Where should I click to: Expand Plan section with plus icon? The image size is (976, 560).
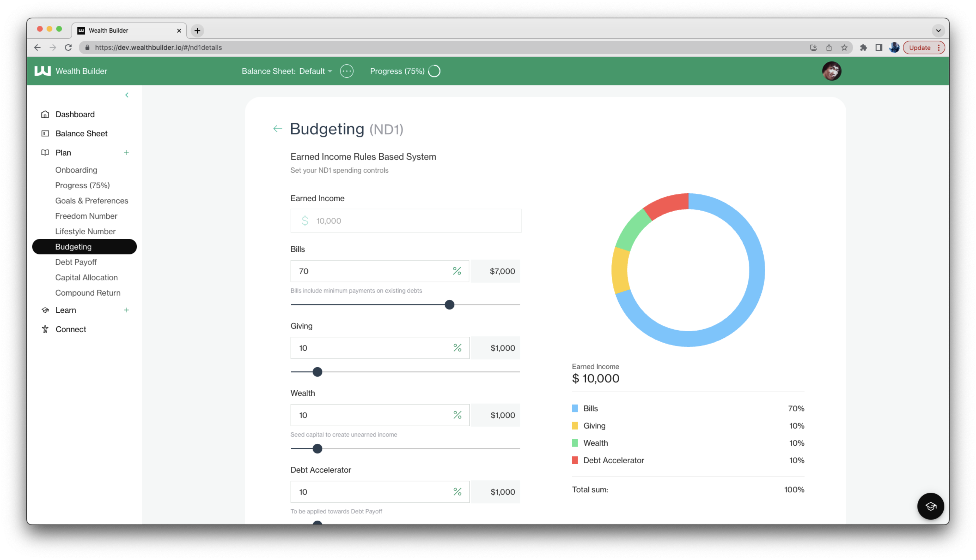tap(126, 153)
